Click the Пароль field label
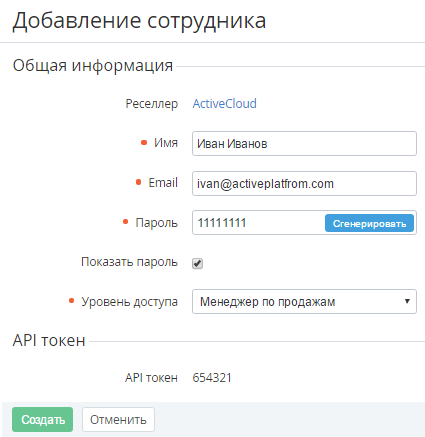Viewport: 425px width, 437px height. click(156, 223)
